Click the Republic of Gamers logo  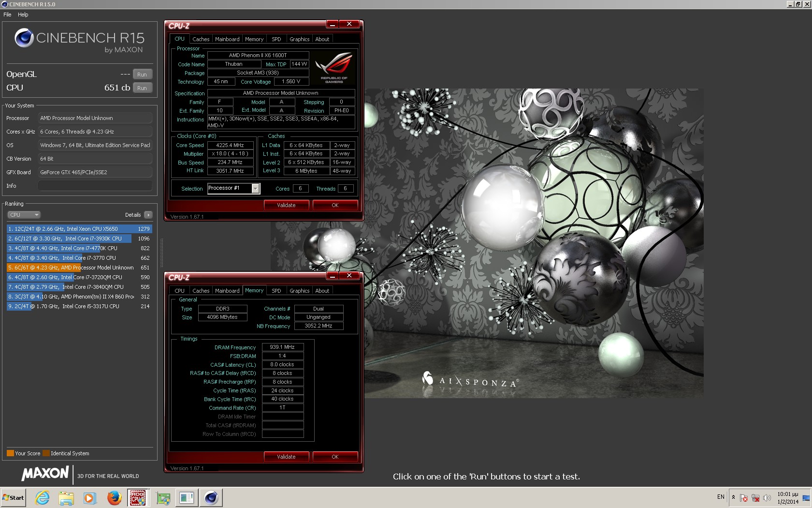334,68
